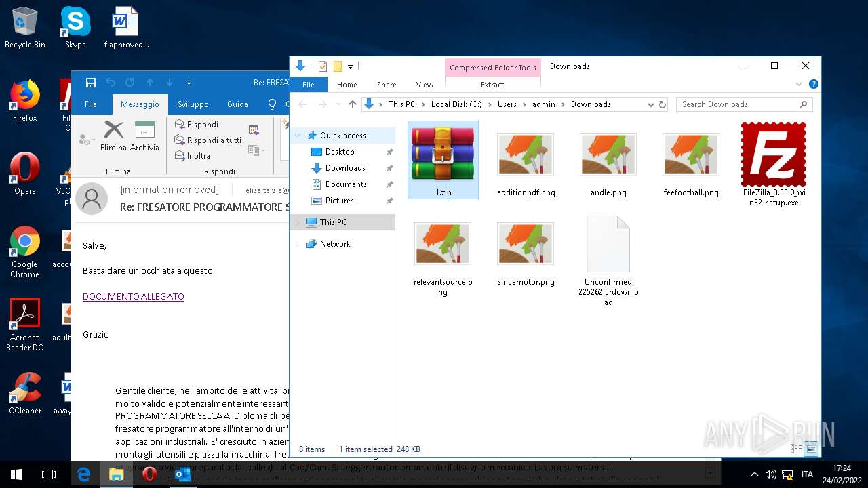Screen dimensions: 868x488
Task: Select the 1.zip archive file
Action: point(443,160)
